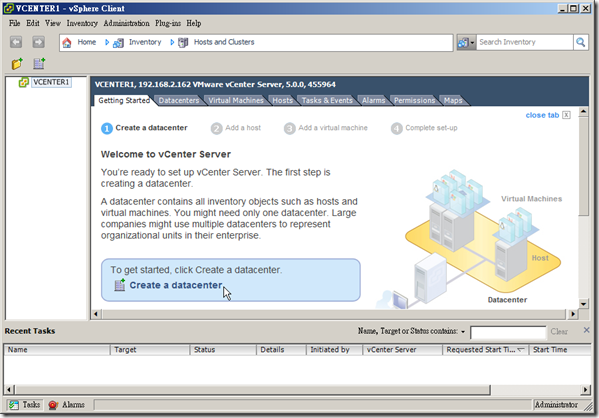
Task: Switch to the Alarms tab
Action: pos(374,100)
